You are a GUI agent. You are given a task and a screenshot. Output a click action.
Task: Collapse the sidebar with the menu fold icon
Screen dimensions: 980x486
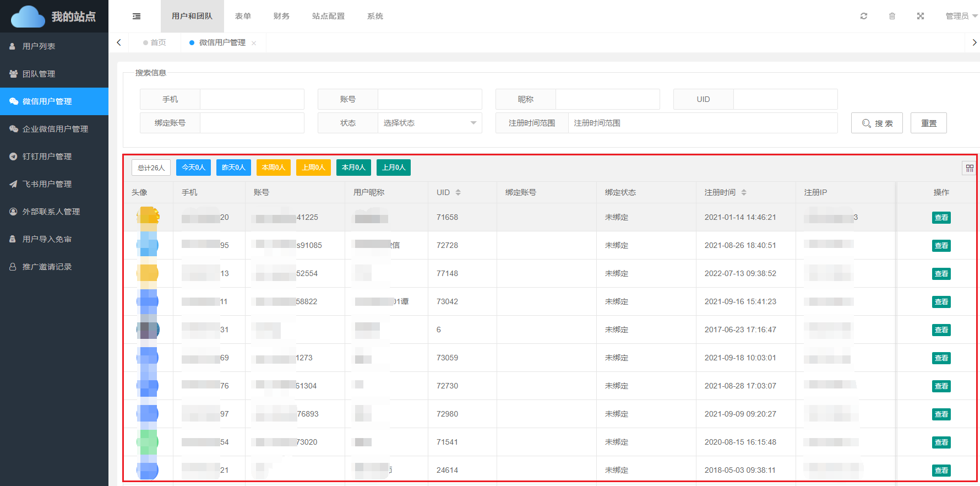pyautogui.click(x=137, y=17)
